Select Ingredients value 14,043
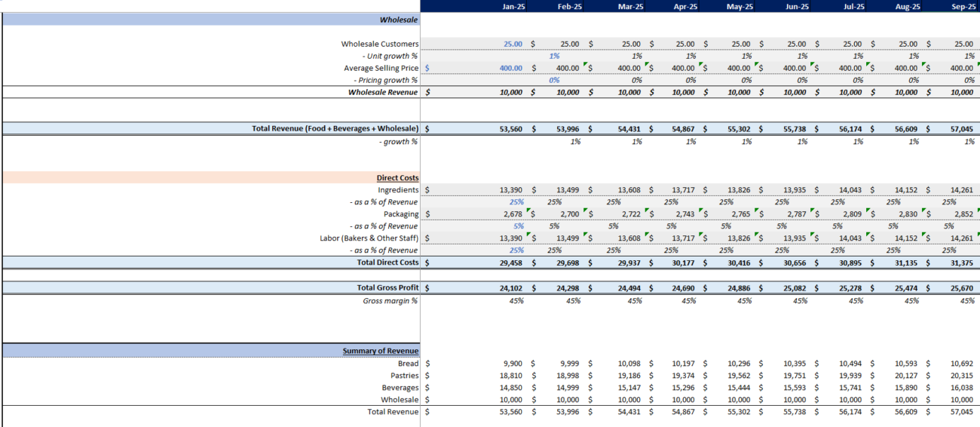The image size is (980, 427). [x=852, y=190]
